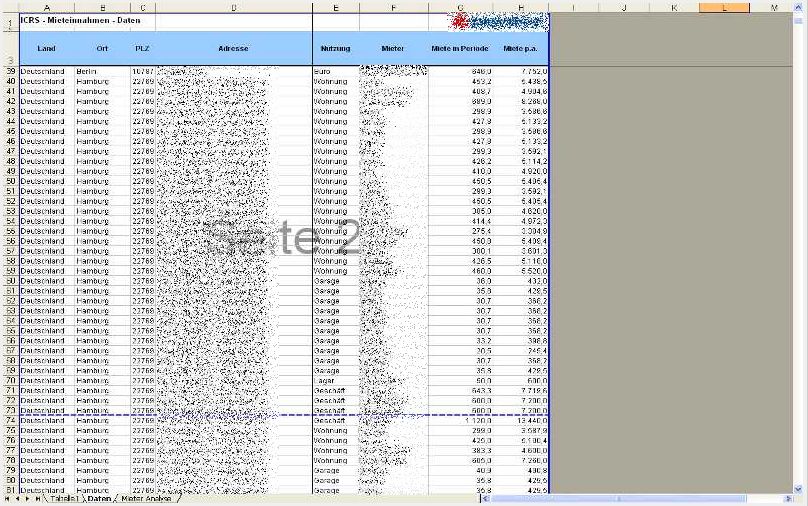
Task: Click the '5.520,0' cell in row 59
Action: tap(520, 271)
